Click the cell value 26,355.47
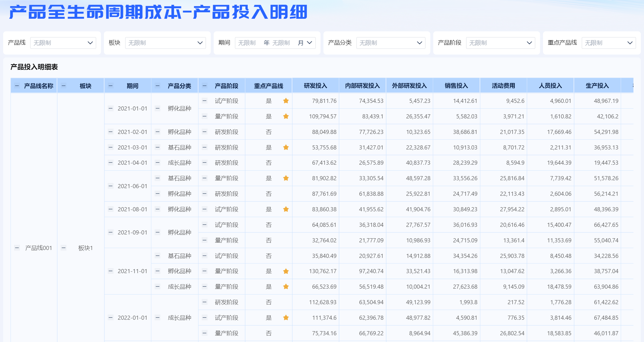This screenshot has height=342, width=644. point(418,116)
